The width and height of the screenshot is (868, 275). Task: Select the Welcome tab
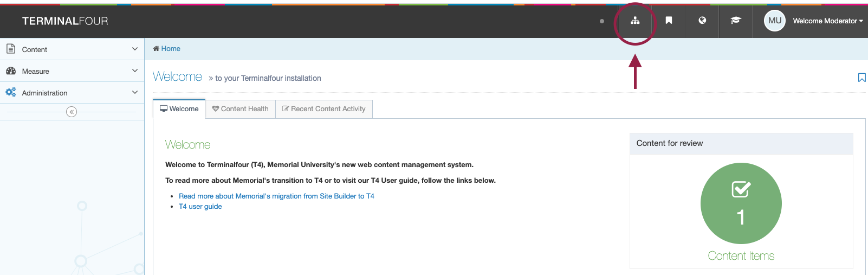pyautogui.click(x=179, y=108)
